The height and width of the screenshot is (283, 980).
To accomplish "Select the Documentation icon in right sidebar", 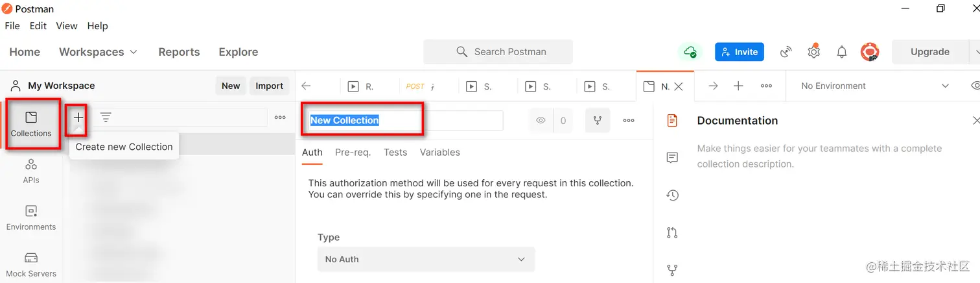I will pyautogui.click(x=672, y=120).
